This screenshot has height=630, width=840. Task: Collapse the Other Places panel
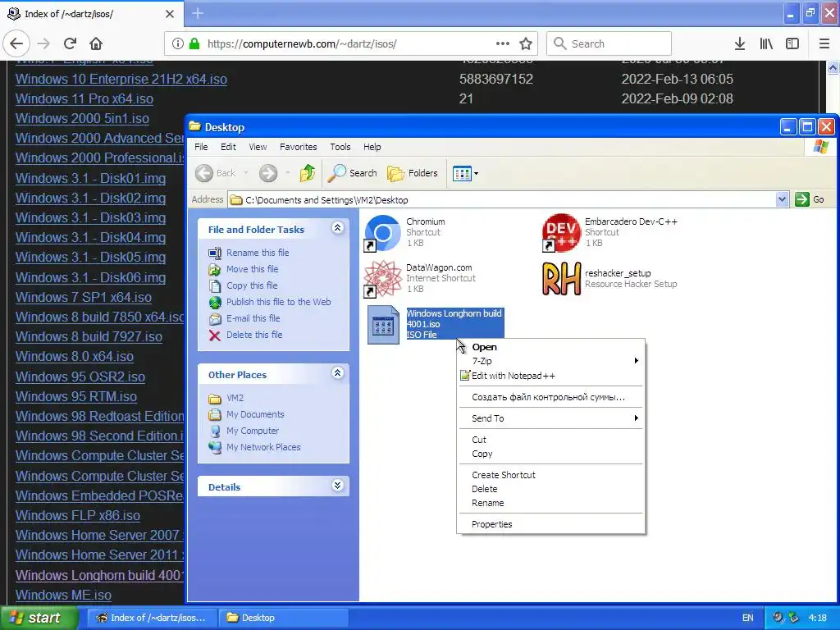[337, 373]
